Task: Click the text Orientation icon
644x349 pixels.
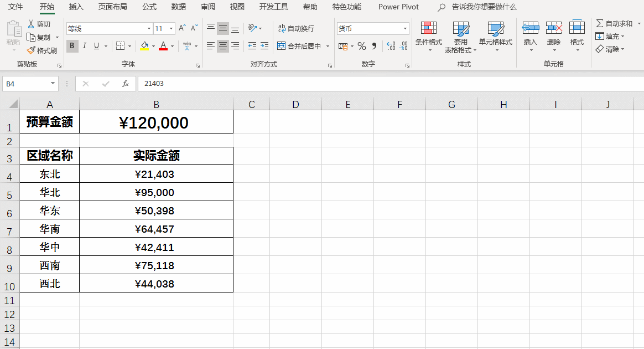Action: 252,28
